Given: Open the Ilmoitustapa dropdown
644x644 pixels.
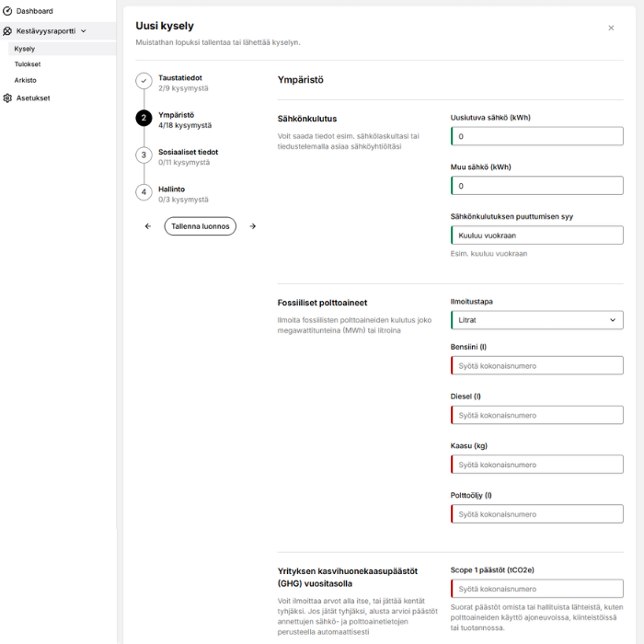Looking at the screenshot, I should click(x=536, y=320).
